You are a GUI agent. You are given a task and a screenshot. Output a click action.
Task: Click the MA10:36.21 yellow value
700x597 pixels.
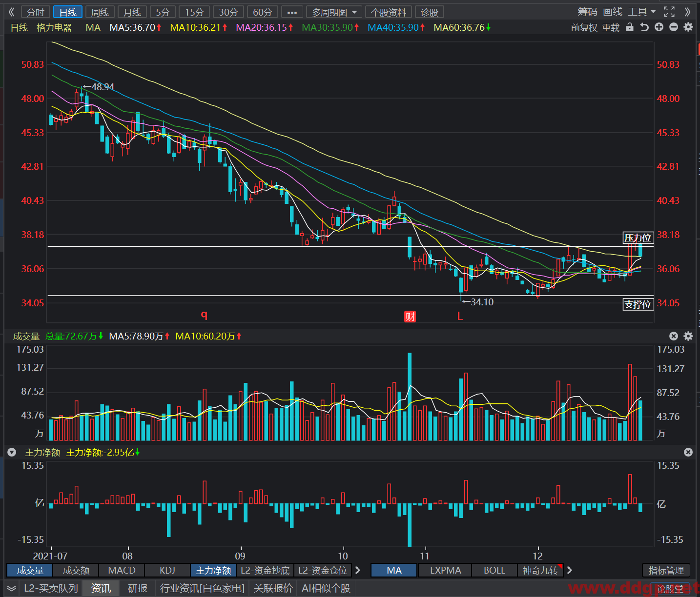[199, 28]
